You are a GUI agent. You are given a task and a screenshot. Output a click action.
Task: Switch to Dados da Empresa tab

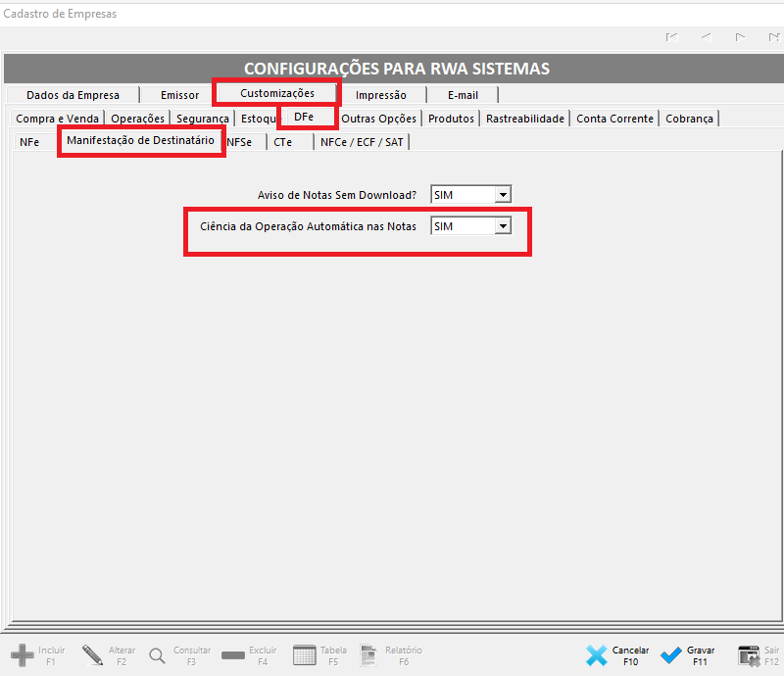[73, 95]
